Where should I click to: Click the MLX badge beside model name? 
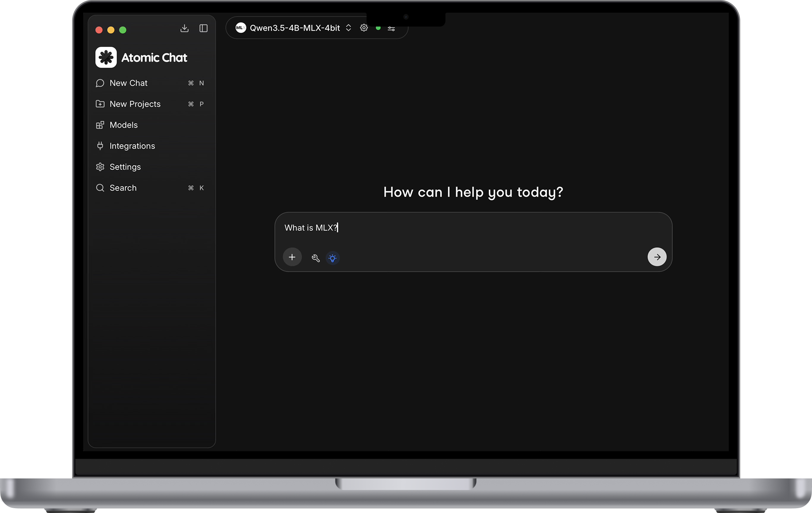point(241,28)
